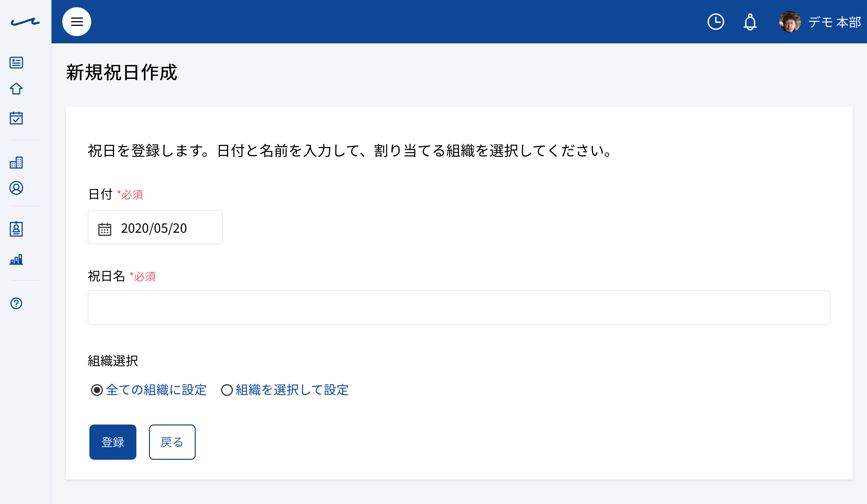Go to home via house icon
867x504 pixels.
point(16,89)
